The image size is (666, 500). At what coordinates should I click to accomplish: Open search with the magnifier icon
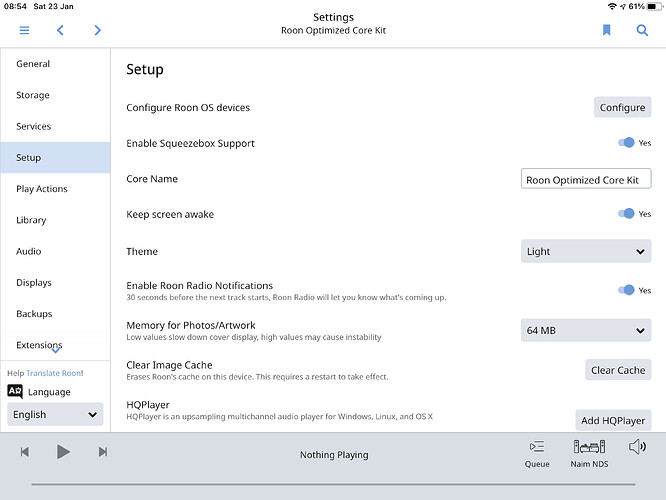[642, 30]
